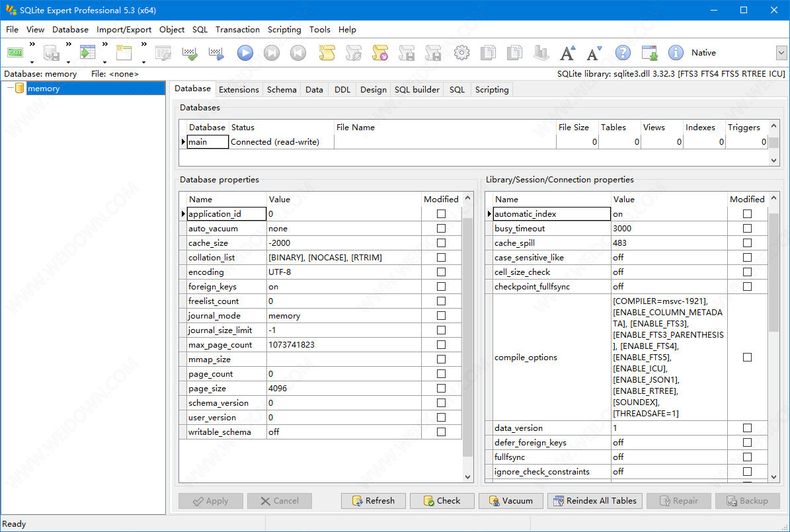The image size is (790, 532).
Task: Click the collation_list value cell
Action: (x=344, y=258)
